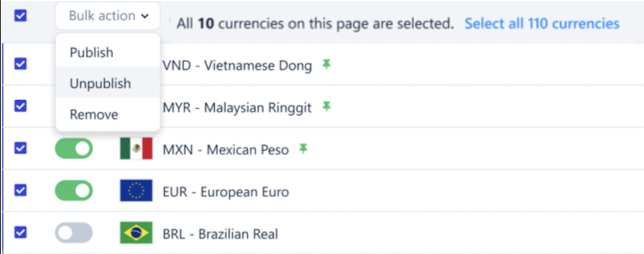
Task: Turn off the Mexican Peso toggle
Action: [74, 149]
